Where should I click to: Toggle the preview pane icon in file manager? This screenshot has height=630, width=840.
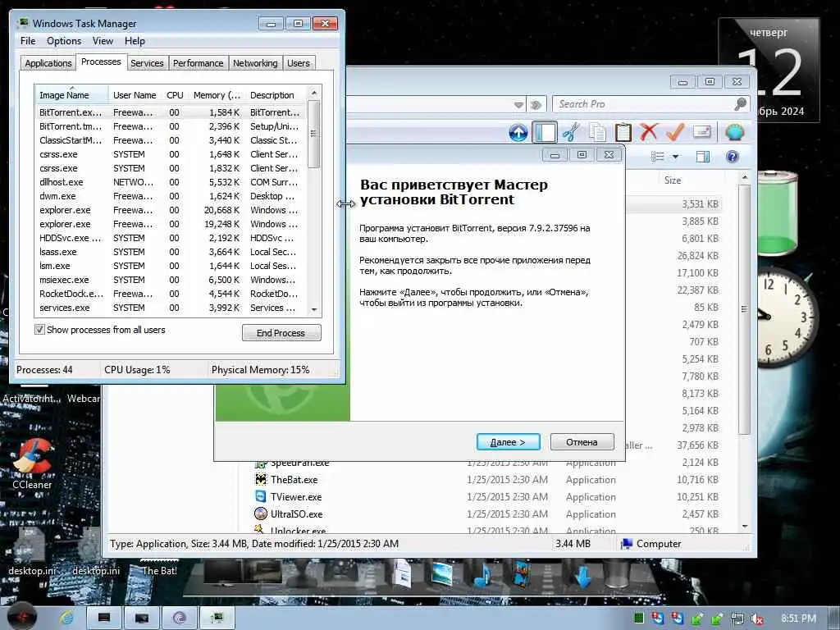tap(703, 157)
